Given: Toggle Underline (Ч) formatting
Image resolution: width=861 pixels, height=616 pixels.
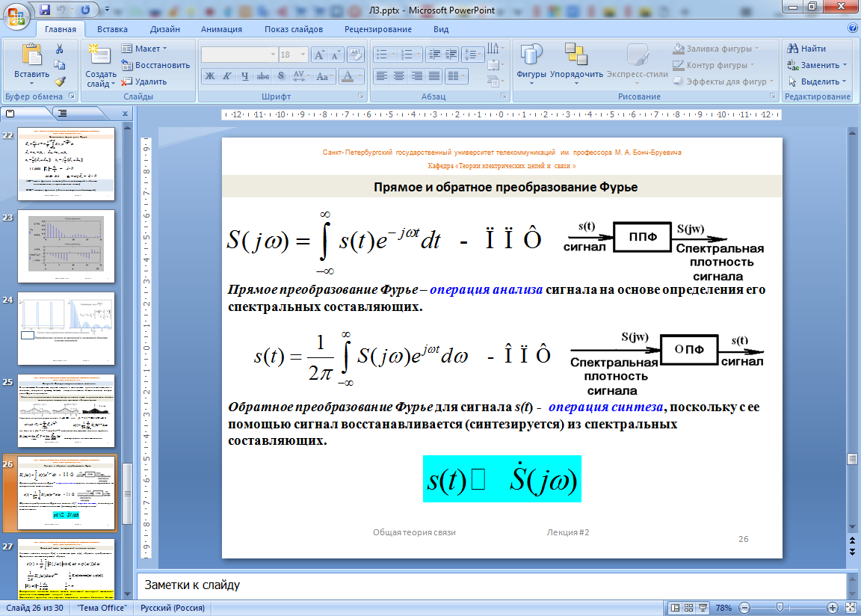Looking at the screenshot, I should pyautogui.click(x=245, y=76).
